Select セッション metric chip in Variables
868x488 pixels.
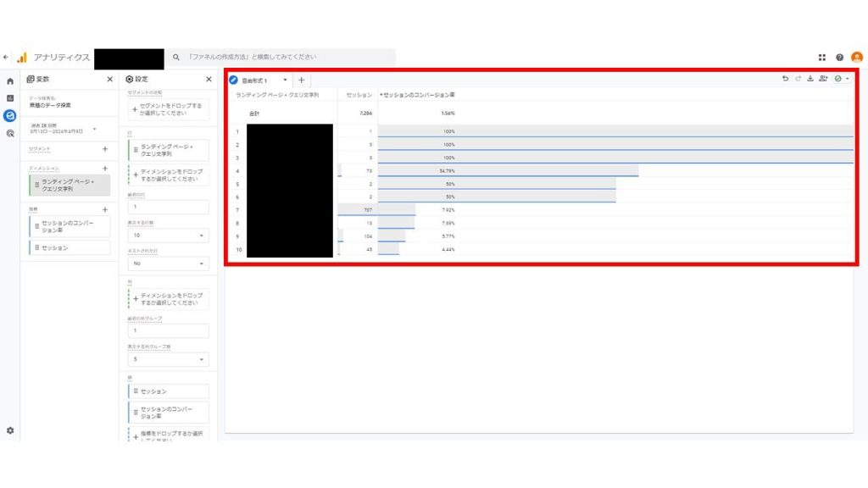pos(70,248)
